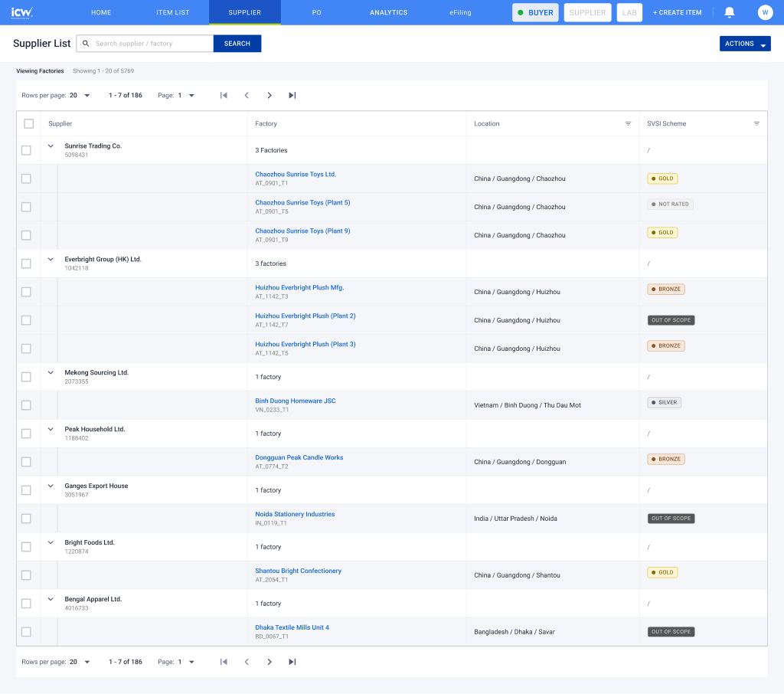
Task: Open top Page number dropdown
Action: (186, 96)
